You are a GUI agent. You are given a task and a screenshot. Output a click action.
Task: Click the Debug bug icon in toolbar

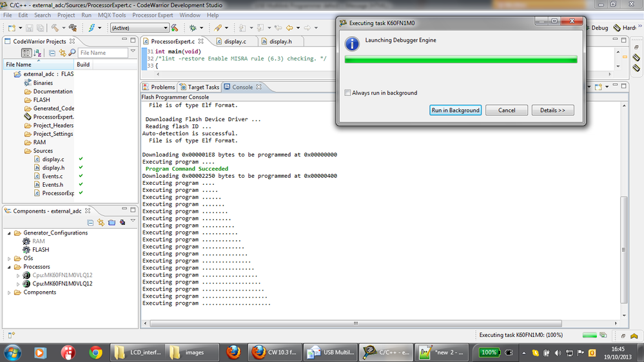tap(193, 28)
